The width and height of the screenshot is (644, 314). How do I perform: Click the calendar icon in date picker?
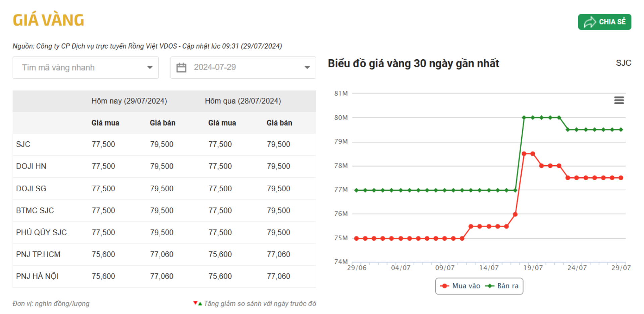(x=181, y=68)
